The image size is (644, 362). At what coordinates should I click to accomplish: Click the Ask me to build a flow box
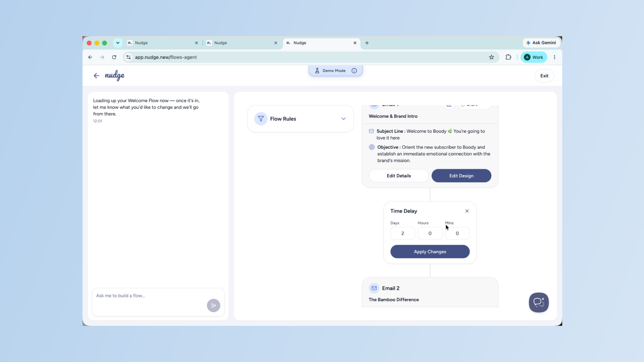(x=158, y=302)
